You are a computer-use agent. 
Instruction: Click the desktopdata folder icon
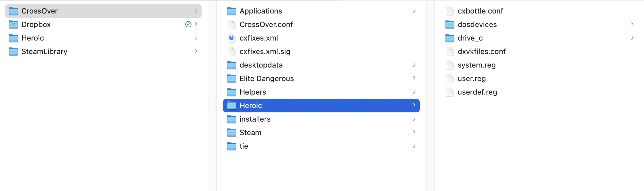point(232,65)
